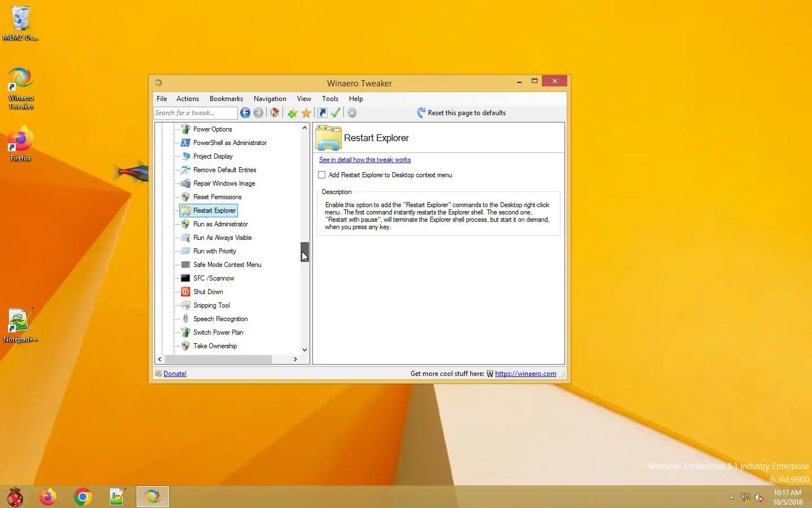812x508 pixels.
Task: Select Power Options in the tree
Action: [213, 129]
